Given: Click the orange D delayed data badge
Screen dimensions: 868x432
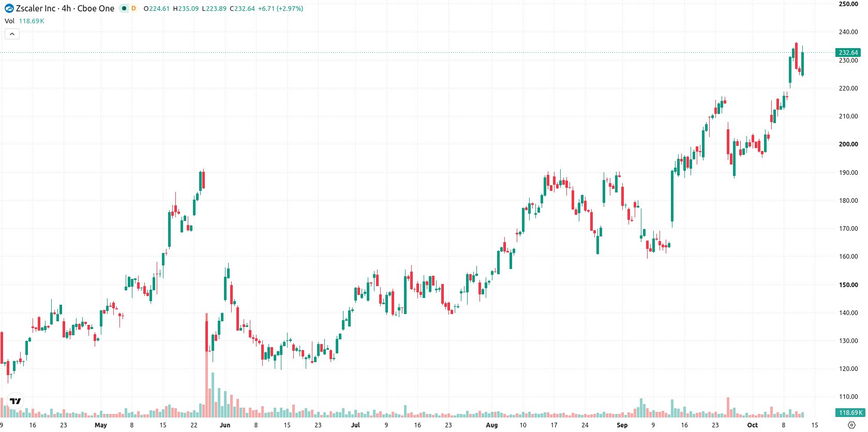Looking at the screenshot, I should 133,8.
